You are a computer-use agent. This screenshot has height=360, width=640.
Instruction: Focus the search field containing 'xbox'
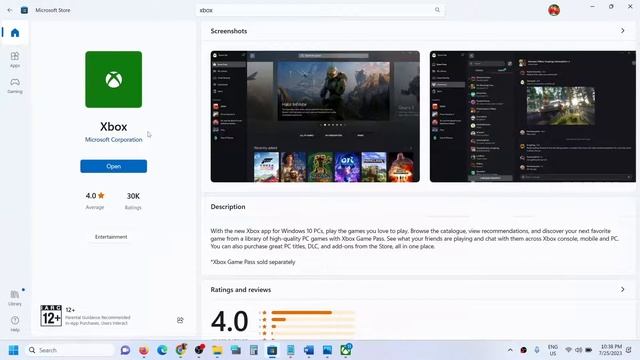tap(320, 10)
